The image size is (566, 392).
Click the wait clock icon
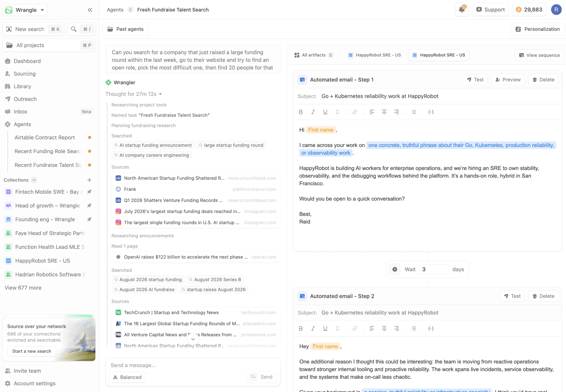(395, 269)
